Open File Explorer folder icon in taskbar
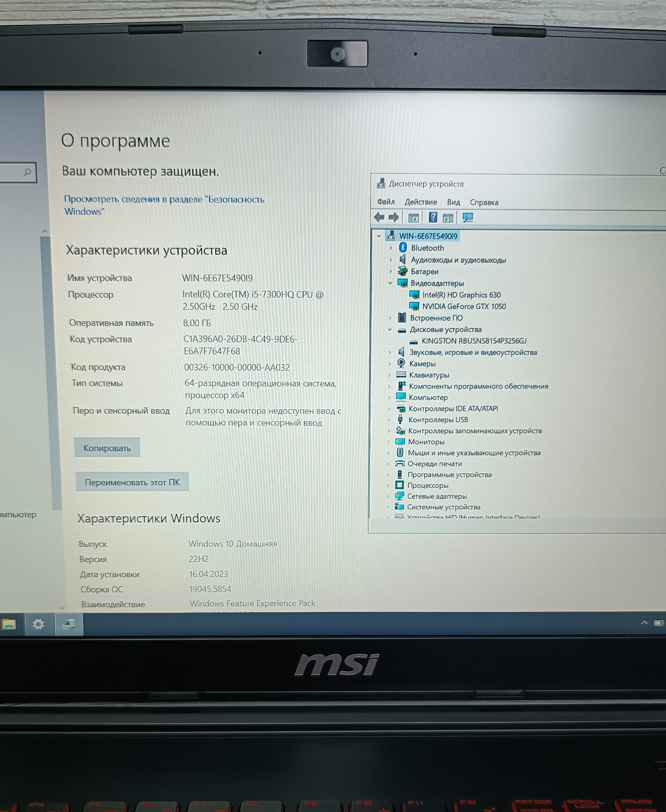The height and width of the screenshot is (812, 666). click(9, 624)
